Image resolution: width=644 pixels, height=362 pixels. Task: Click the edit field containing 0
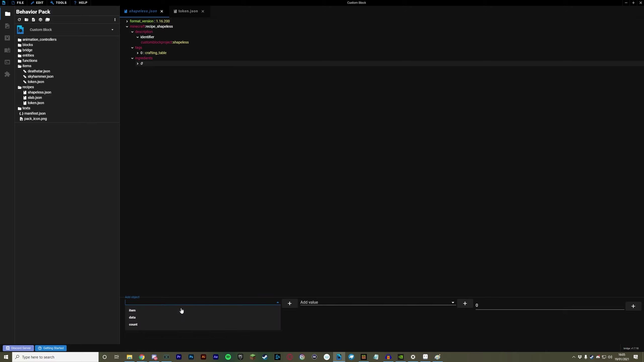550,305
